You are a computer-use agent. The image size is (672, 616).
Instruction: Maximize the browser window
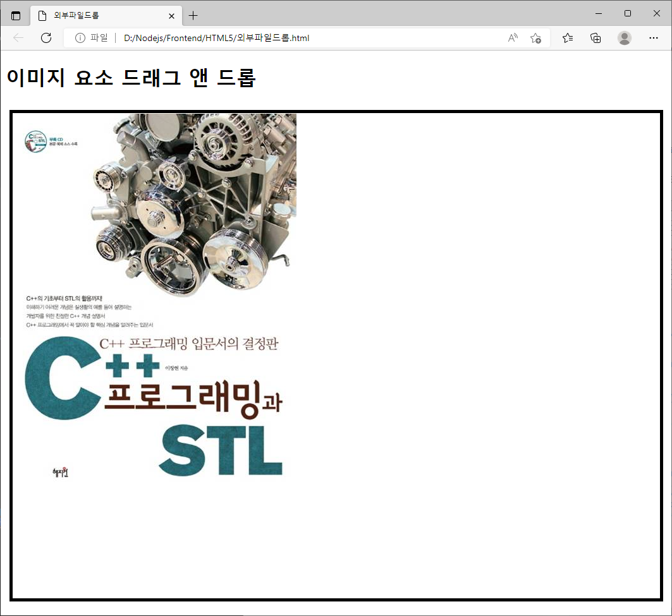click(x=627, y=14)
